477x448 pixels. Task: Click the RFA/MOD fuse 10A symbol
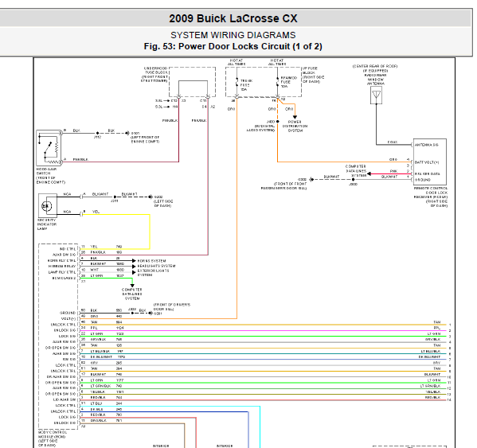click(x=277, y=83)
